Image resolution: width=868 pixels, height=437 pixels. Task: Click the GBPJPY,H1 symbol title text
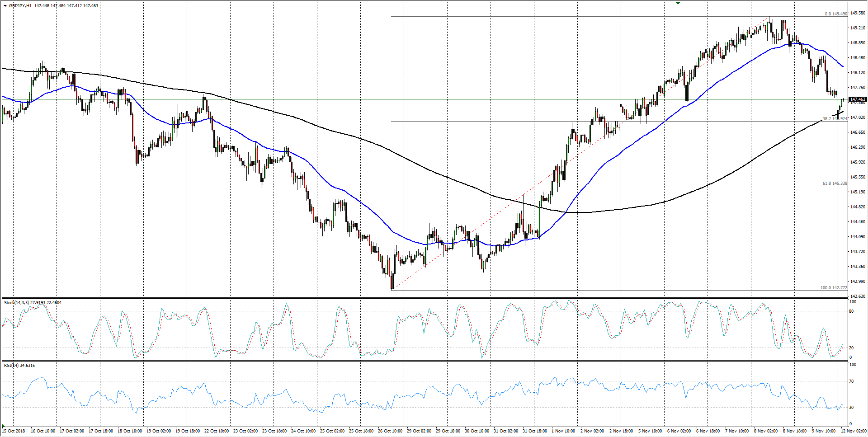pos(20,6)
